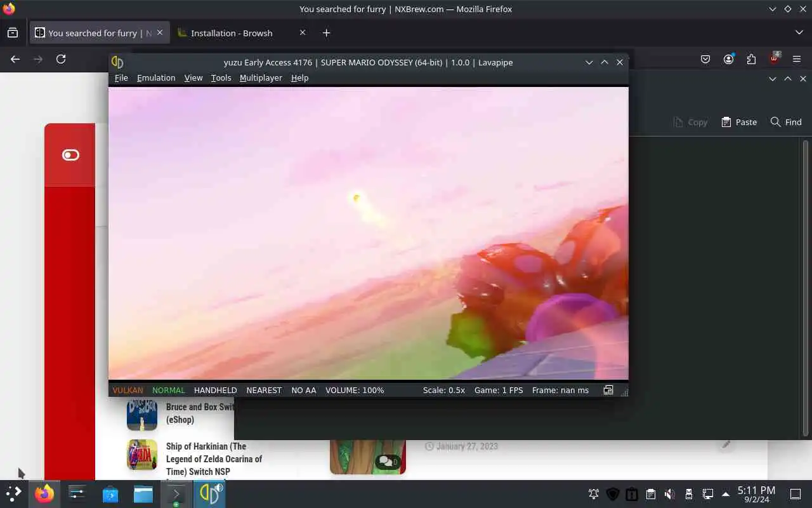Open the yuzu Help menu
This screenshot has width=812, height=508.
pos(299,77)
